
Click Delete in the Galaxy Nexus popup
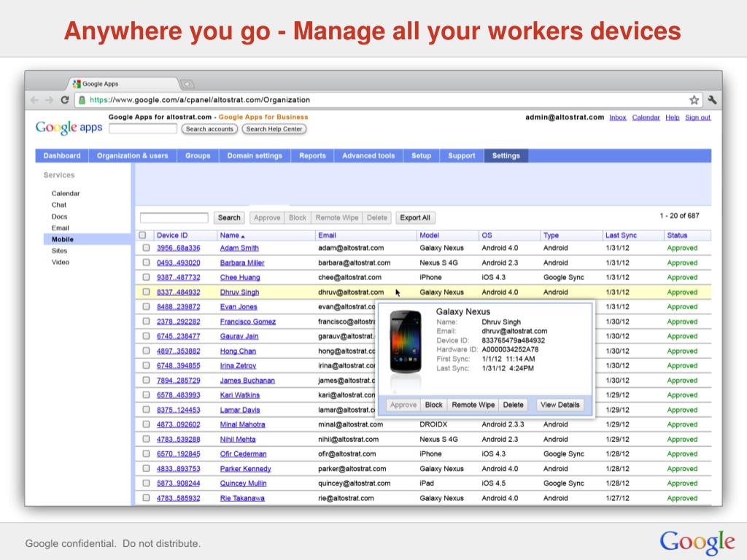tap(513, 405)
